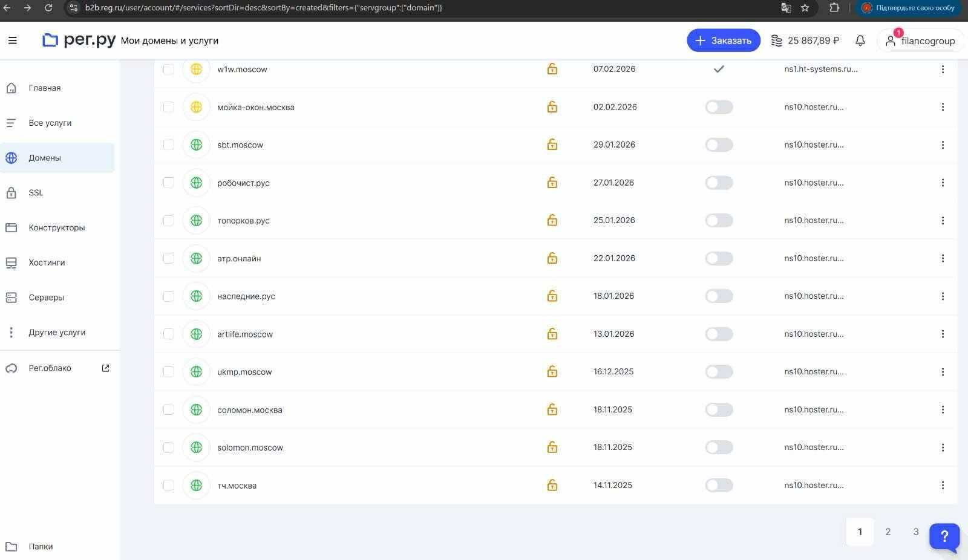Screen dimensions: 968x560
Task: Open the hamburger menu icon
Action: coord(12,41)
